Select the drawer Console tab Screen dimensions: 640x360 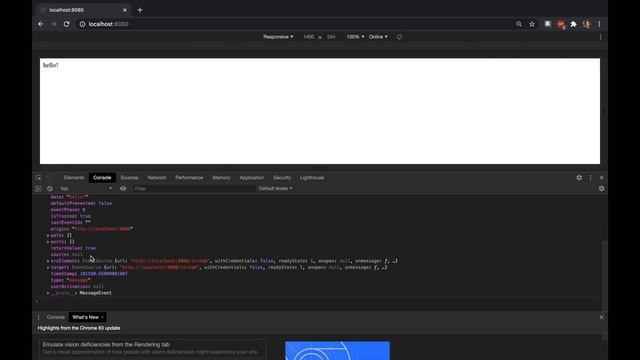tap(56, 317)
